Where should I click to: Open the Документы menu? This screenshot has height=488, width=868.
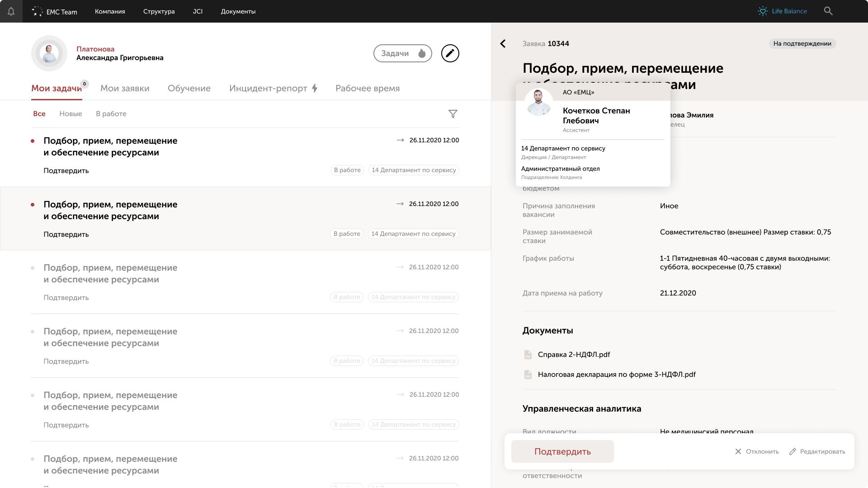coord(238,11)
